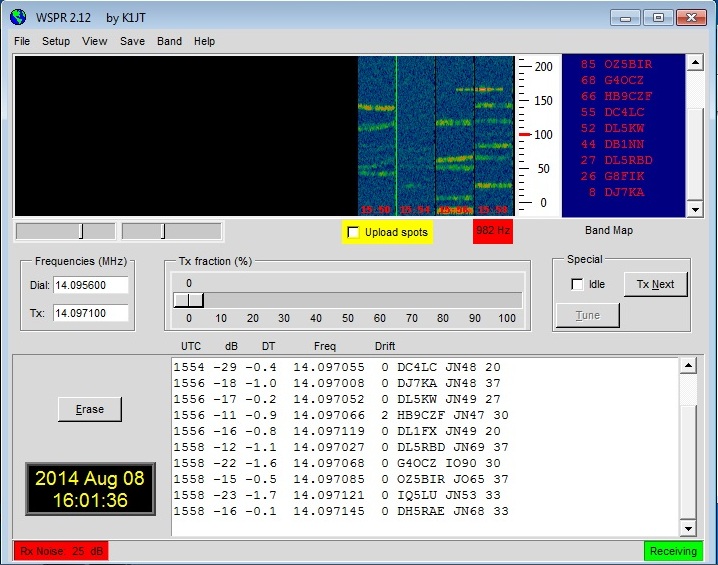This screenshot has width=718, height=565.
Task: Enable the Upload spots checkbox
Action: (x=353, y=233)
